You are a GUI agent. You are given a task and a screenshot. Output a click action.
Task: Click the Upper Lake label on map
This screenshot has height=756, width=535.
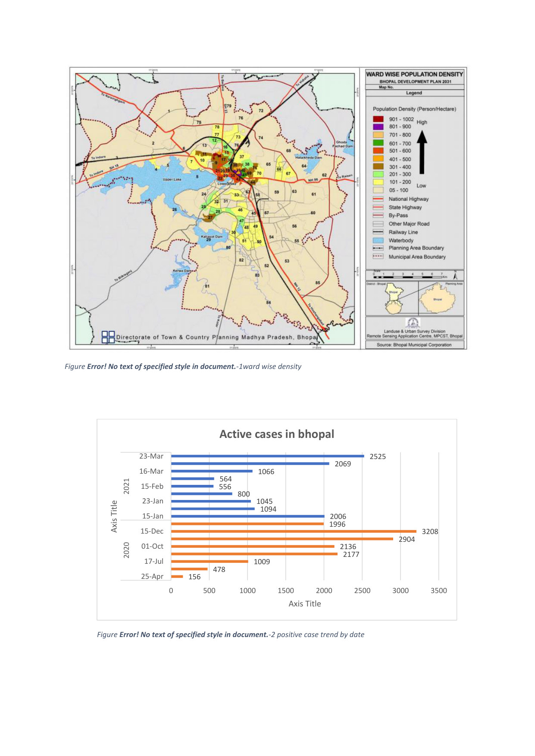pos(172,179)
